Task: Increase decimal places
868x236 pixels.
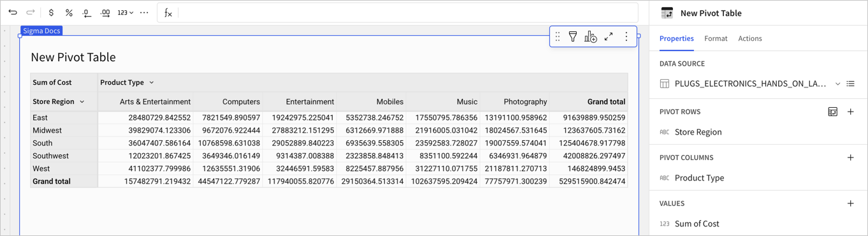Action: tap(105, 13)
